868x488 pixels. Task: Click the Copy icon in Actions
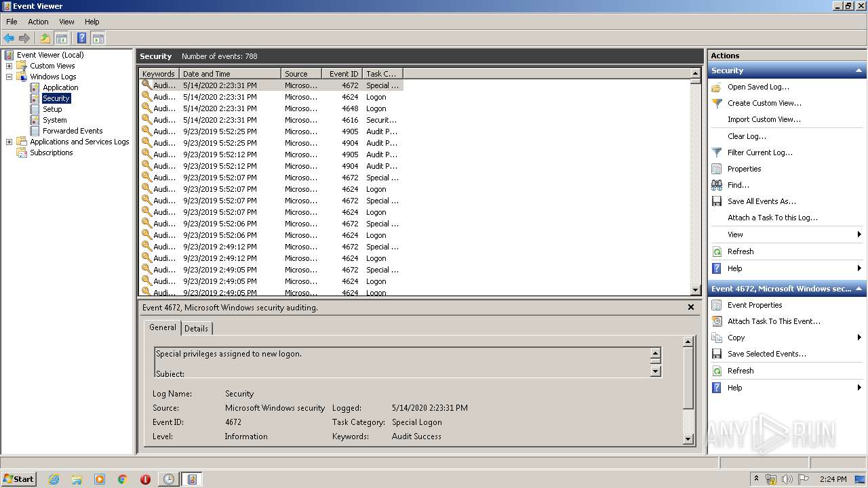[x=717, y=338]
